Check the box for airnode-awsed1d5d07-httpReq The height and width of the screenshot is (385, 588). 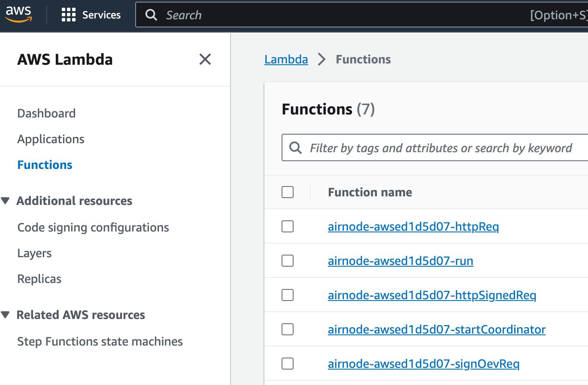click(288, 226)
